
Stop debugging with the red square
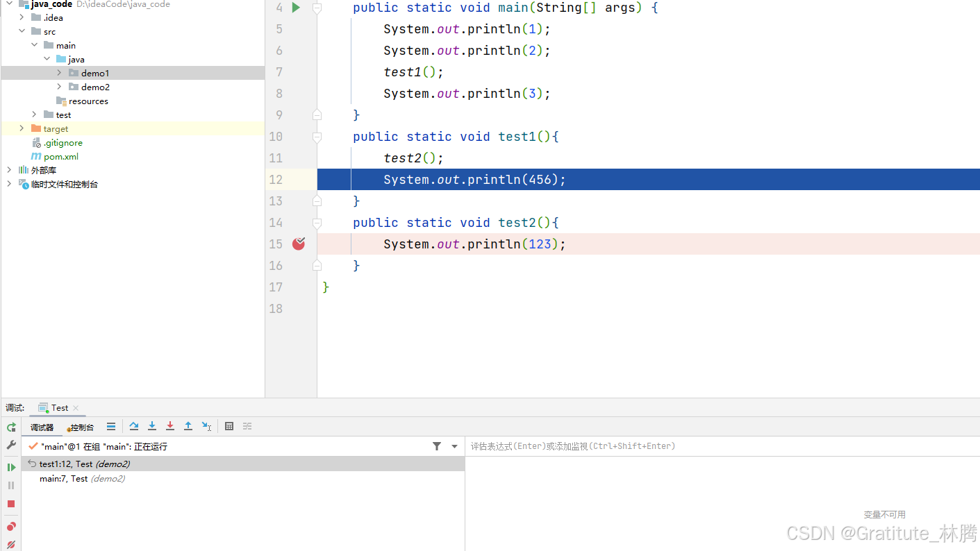(11, 504)
